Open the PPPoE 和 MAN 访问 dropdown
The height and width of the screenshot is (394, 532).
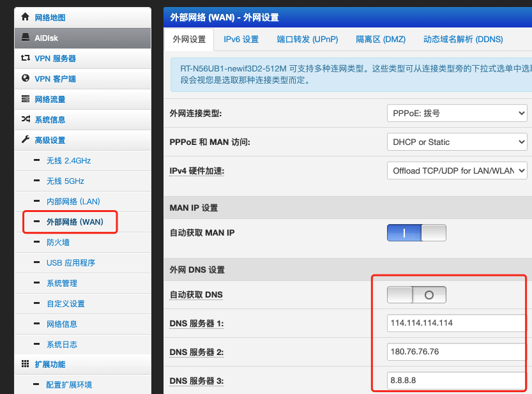(x=457, y=142)
